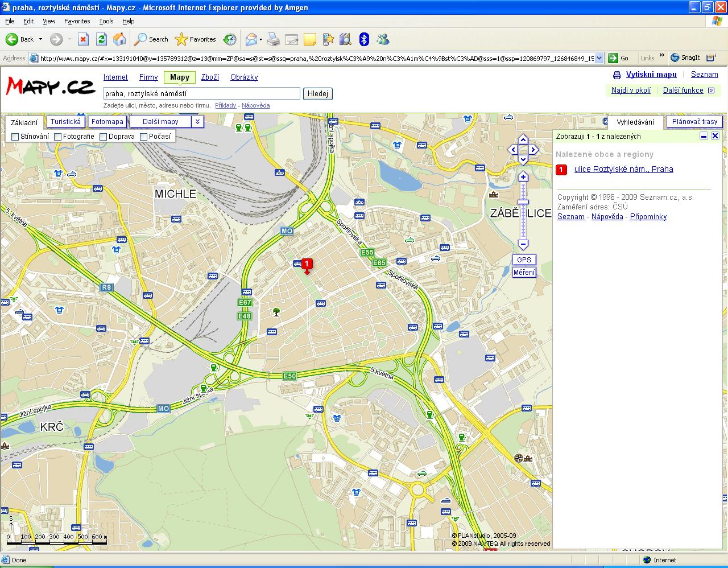The width and height of the screenshot is (728, 568).
Task: Click the zoom in plus button on map
Action: [x=523, y=177]
